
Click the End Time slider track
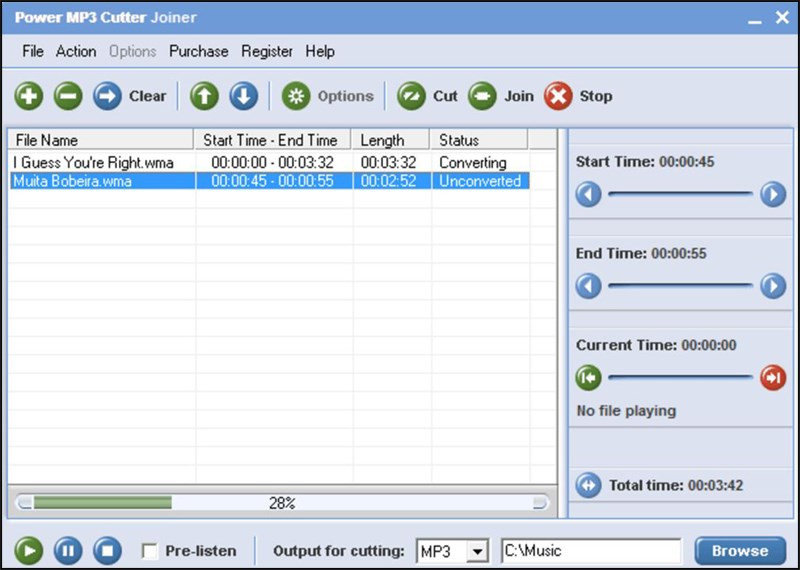click(680, 286)
